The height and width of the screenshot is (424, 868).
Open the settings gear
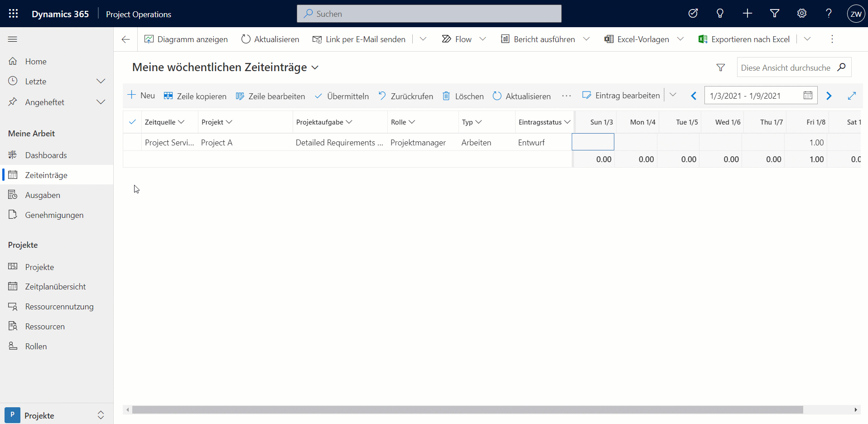click(802, 14)
